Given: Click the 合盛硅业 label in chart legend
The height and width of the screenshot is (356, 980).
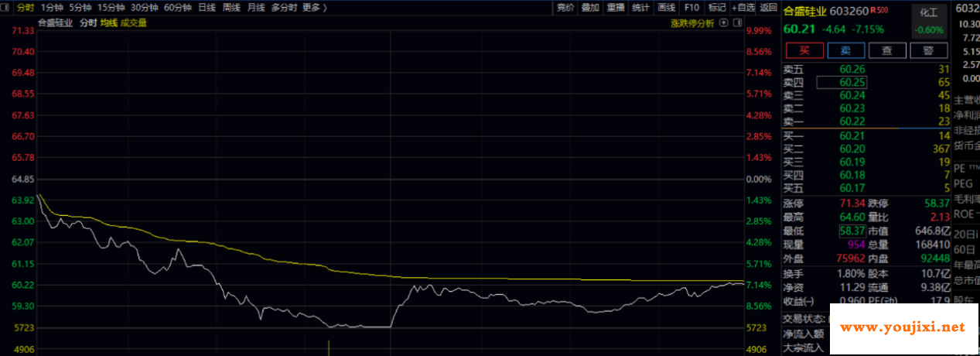Looking at the screenshot, I should click(x=56, y=23).
